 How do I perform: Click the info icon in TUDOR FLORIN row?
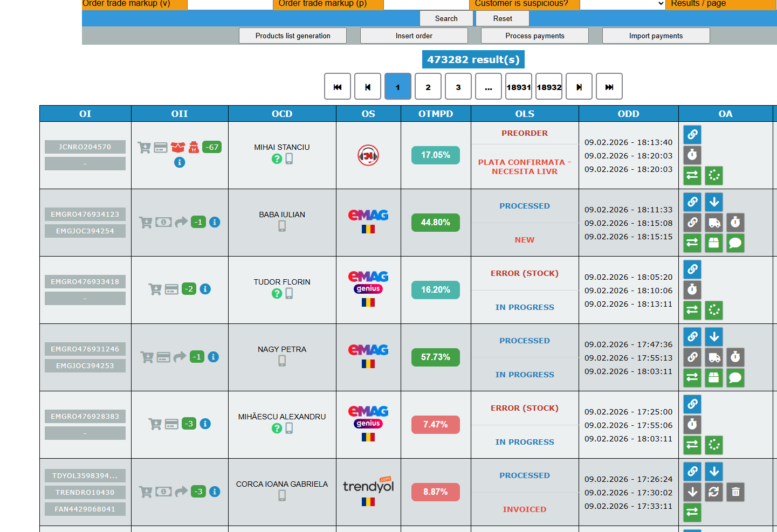click(205, 289)
